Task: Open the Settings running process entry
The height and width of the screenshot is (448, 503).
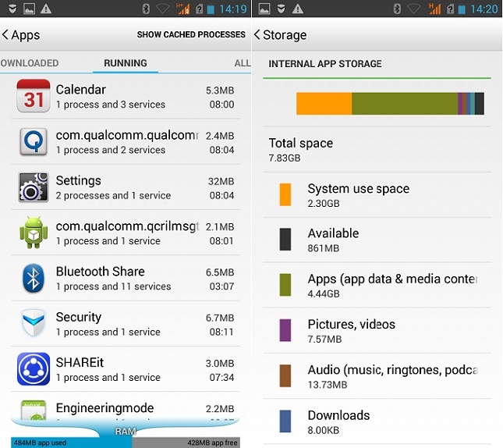Action: (126, 187)
